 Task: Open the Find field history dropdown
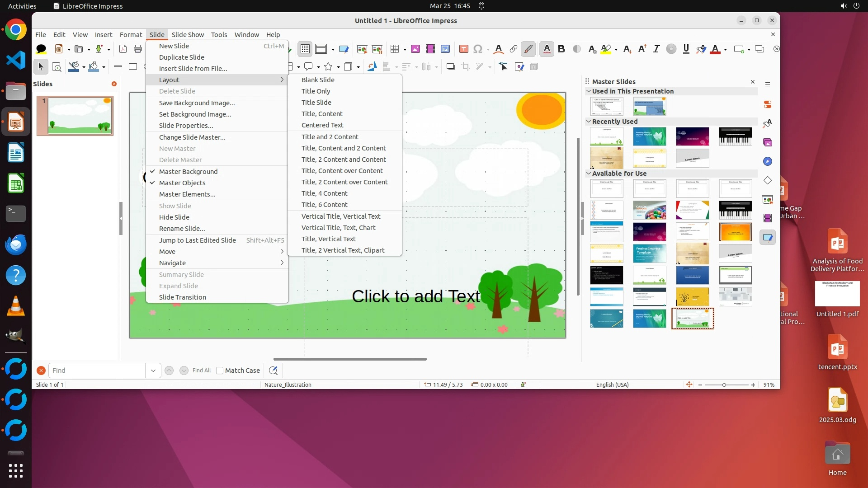(x=153, y=371)
